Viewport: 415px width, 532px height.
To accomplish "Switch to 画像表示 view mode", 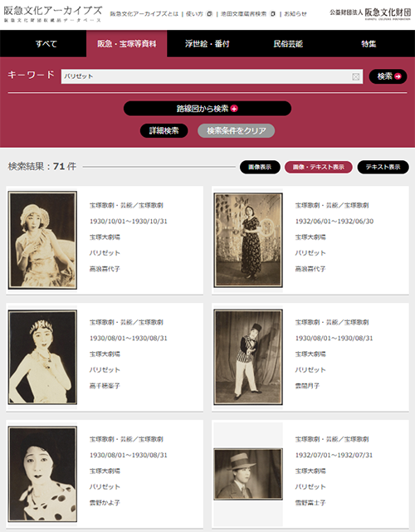I will (260, 167).
